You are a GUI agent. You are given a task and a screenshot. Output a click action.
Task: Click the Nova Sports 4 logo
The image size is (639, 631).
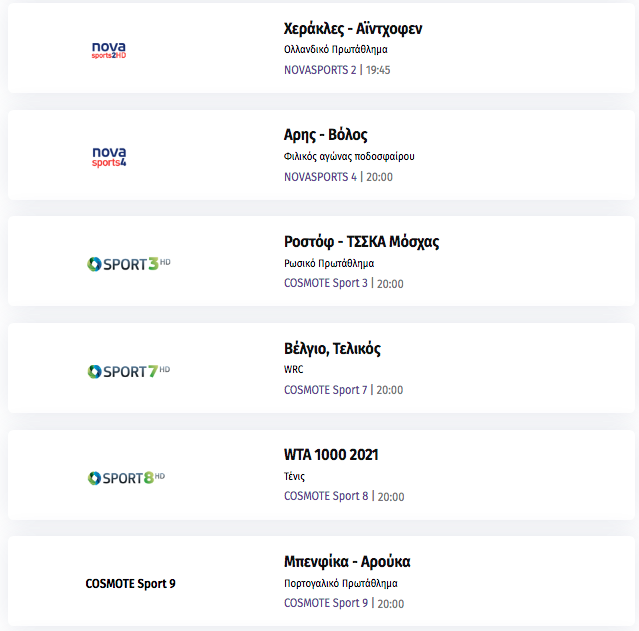109,157
